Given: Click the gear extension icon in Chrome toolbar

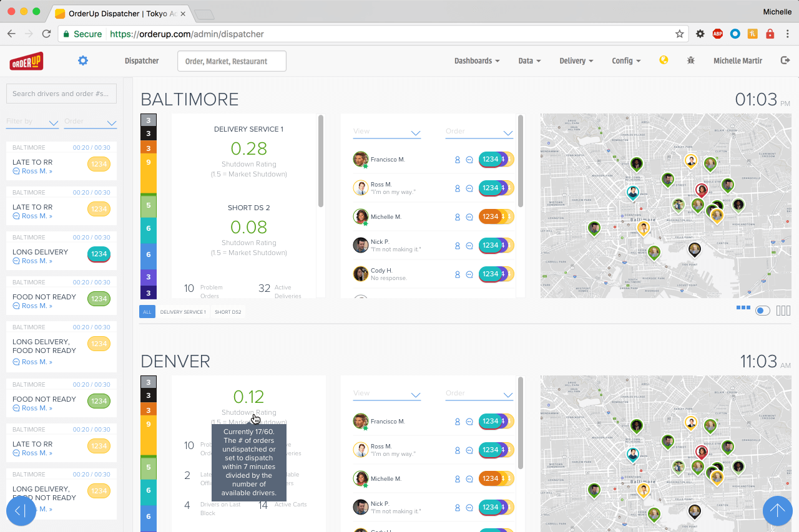Looking at the screenshot, I should (x=700, y=34).
